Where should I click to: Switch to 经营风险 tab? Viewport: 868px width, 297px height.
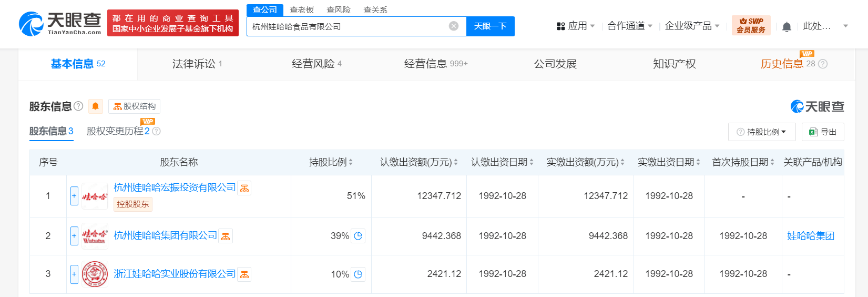coord(316,64)
